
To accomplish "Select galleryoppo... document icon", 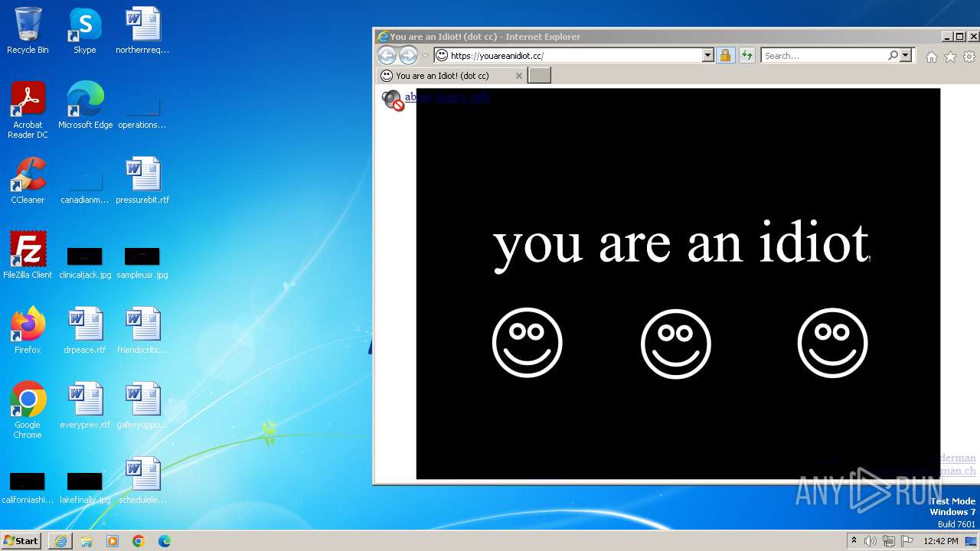I will (x=142, y=406).
